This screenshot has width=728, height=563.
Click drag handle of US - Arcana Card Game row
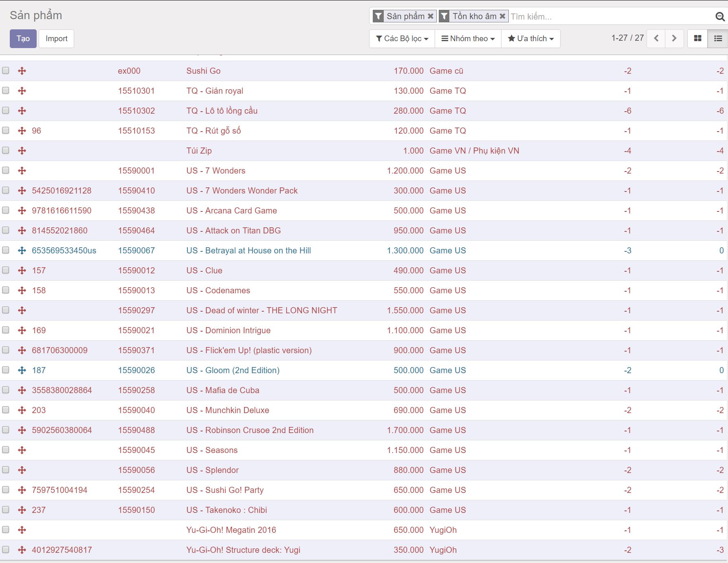point(22,211)
